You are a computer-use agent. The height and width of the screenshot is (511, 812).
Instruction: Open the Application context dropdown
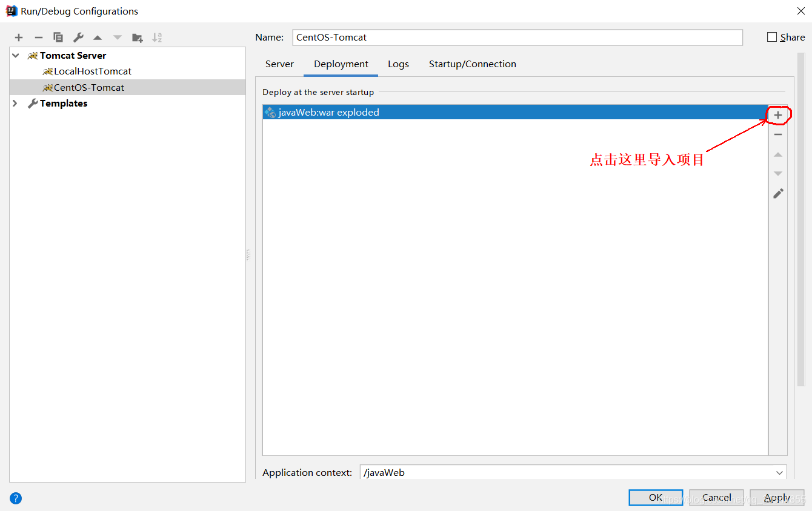coord(779,473)
